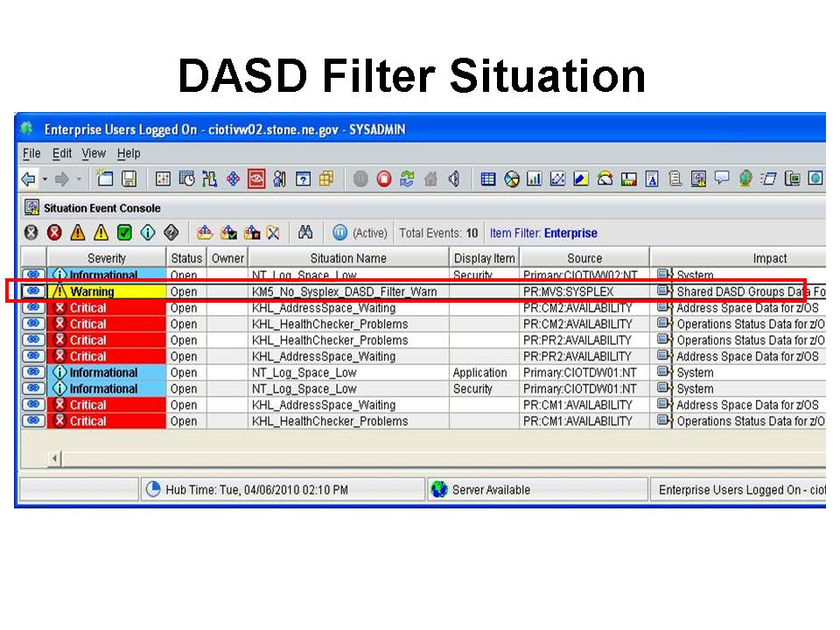Toggle the Critical severity filter
Viewport: 840px width, 630px height.
(x=55, y=232)
